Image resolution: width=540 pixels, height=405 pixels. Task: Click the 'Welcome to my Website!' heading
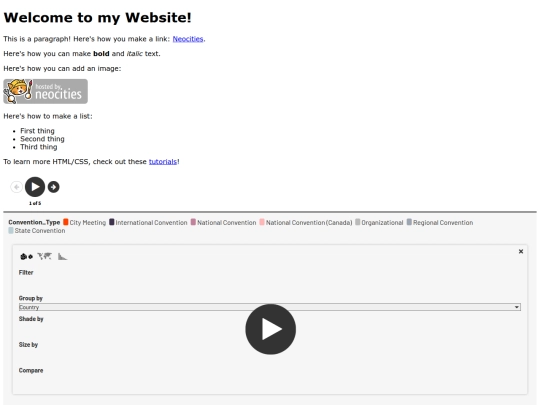pos(97,18)
